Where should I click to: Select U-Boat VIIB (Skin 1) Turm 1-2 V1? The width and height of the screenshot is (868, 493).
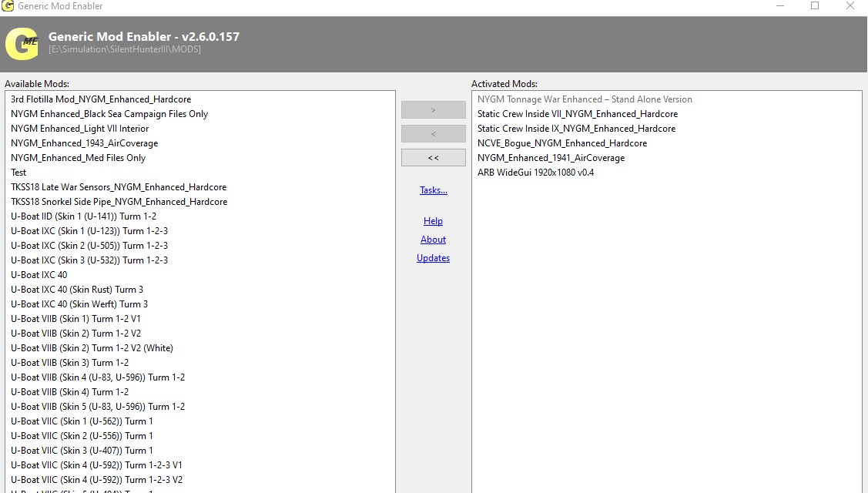[x=75, y=319]
